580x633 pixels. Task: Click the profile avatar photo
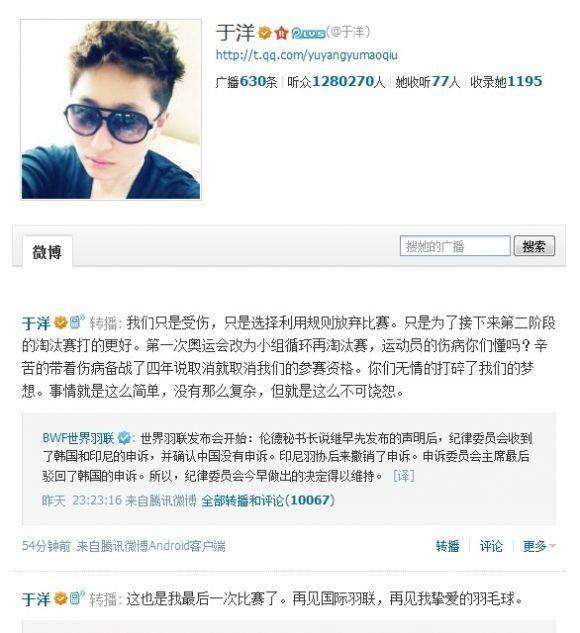[x=111, y=110]
